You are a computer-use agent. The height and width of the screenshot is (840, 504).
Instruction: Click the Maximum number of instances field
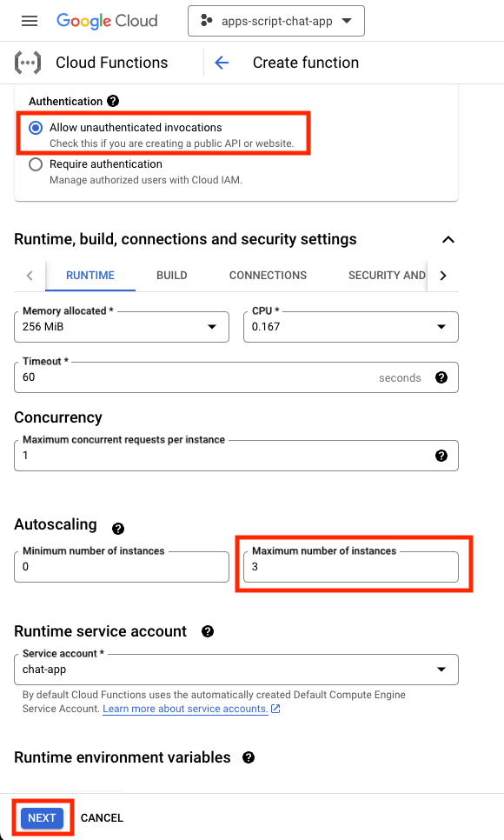(351, 567)
